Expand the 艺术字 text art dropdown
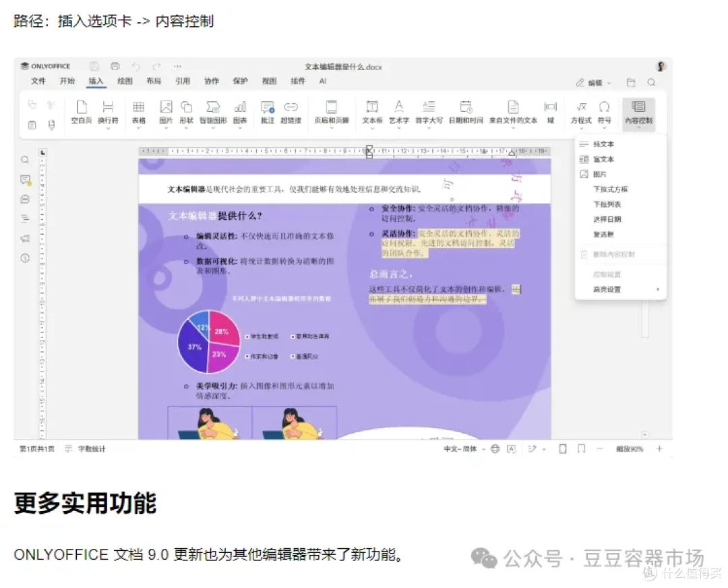This screenshot has width=728, height=588. 399,128
